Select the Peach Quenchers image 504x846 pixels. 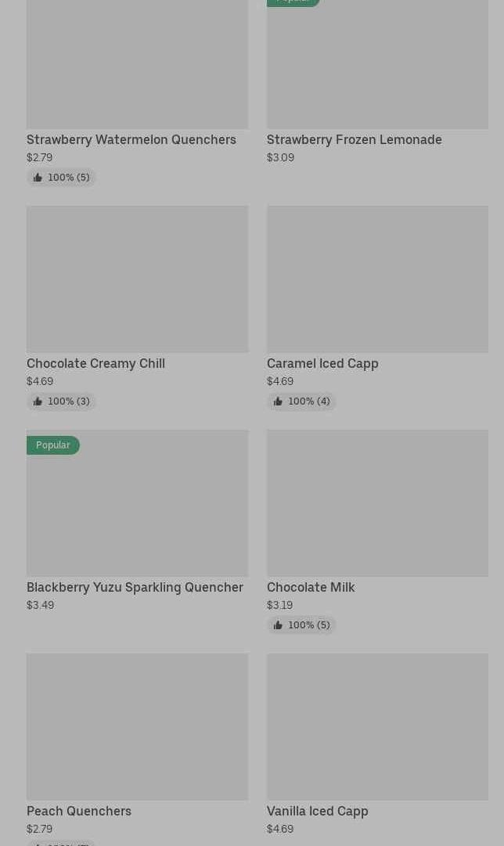tap(137, 726)
